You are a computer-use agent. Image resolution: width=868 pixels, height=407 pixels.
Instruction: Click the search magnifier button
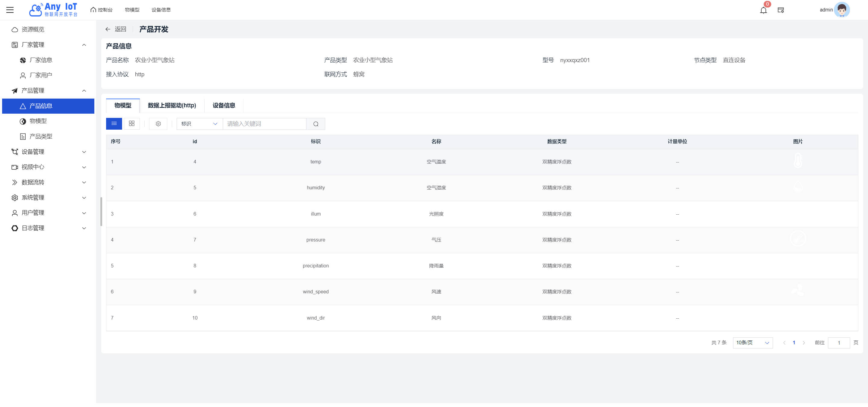click(x=315, y=124)
